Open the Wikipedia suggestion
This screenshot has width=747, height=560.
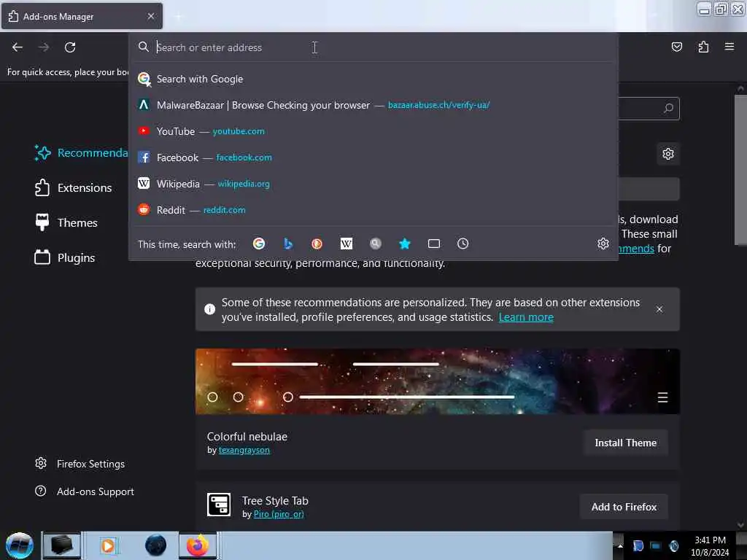click(373, 184)
